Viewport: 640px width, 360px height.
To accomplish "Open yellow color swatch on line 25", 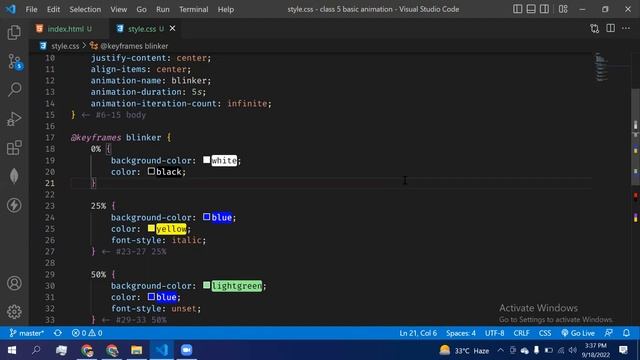I will tap(151, 228).
